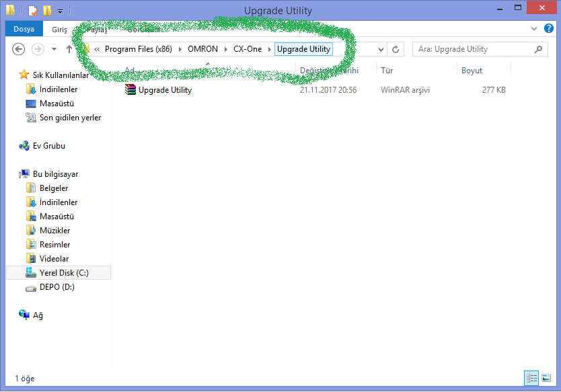Expand the arrow after Program Files (x86)
This screenshot has height=392, width=561.
click(x=180, y=49)
